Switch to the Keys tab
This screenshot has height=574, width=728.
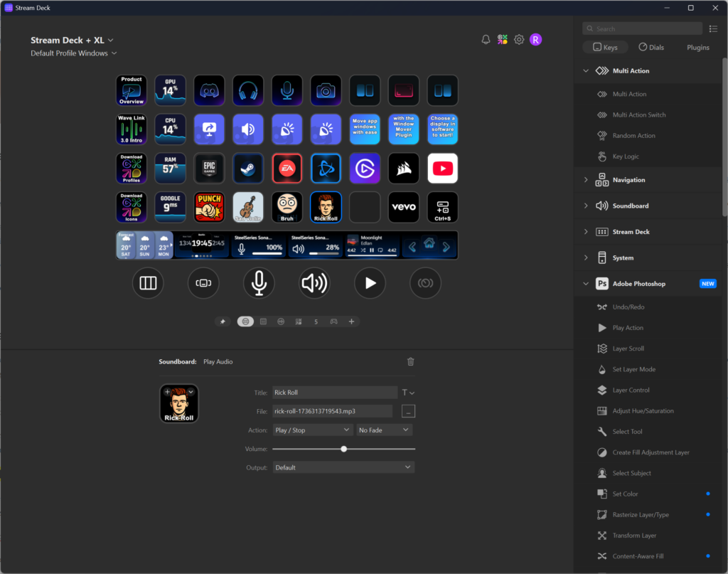coord(606,48)
